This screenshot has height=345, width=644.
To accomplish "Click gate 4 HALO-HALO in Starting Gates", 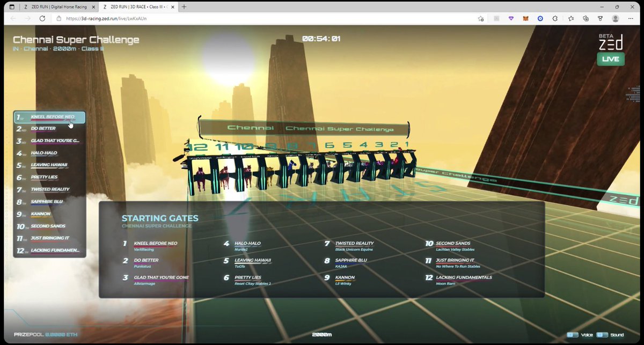I will coord(242,246).
